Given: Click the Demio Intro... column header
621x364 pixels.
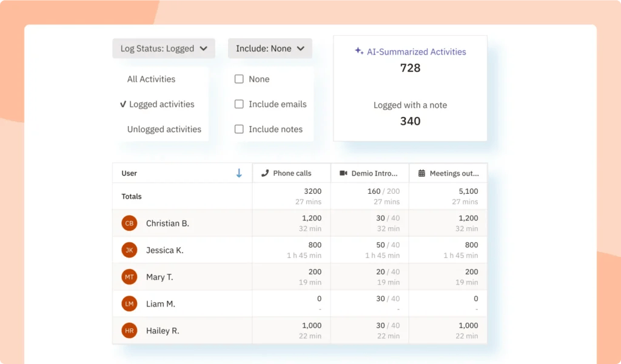Looking at the screenshot, I should point(369,173).
